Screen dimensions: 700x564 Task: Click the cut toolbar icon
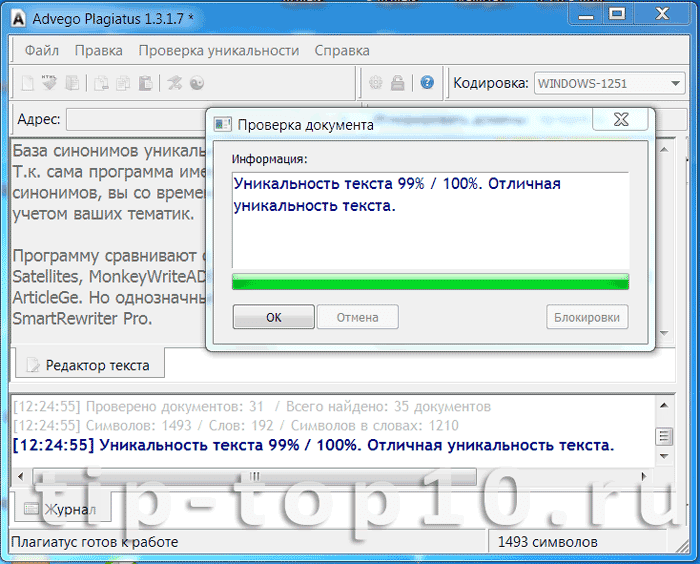coord(101,83)
